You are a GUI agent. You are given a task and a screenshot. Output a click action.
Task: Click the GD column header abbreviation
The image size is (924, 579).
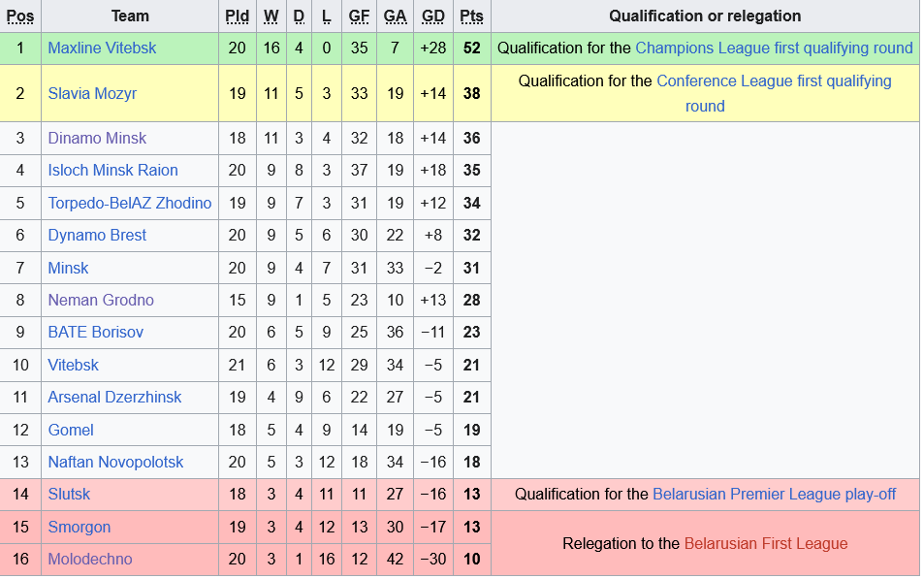coord(433,16)
